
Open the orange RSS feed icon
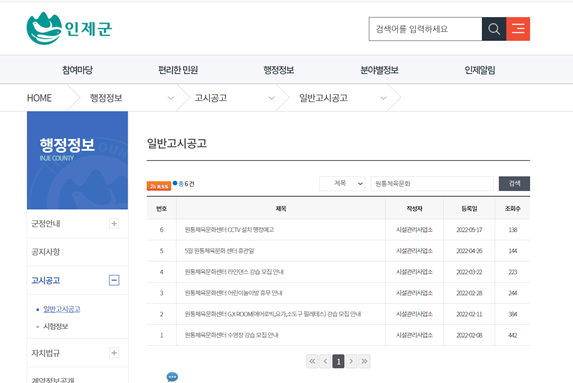tap(159, 186)
